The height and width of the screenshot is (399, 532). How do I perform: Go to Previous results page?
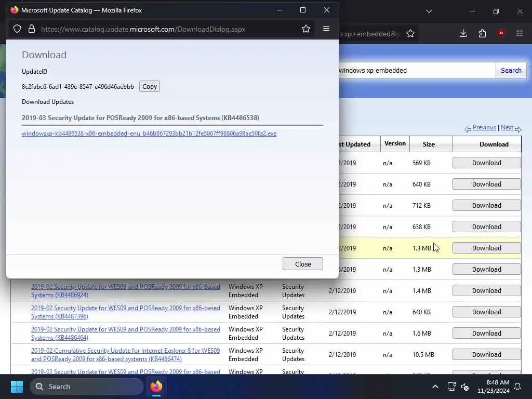[484, 127]
